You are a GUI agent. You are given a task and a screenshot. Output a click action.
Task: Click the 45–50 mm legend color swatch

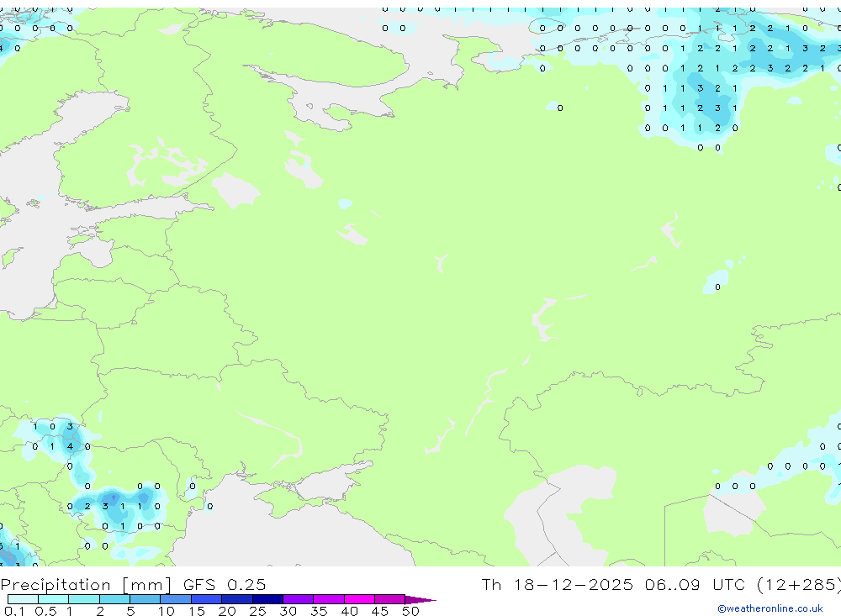coord(390,599)
